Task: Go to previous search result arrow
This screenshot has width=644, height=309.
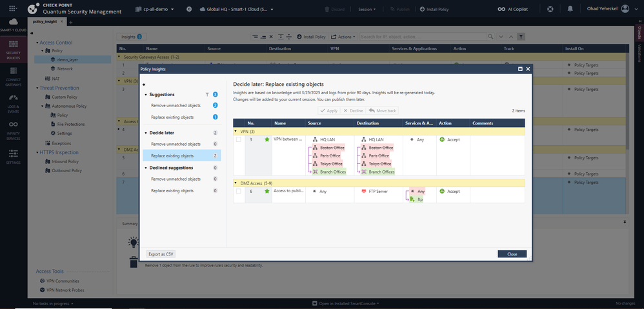Action: (511, 37)
